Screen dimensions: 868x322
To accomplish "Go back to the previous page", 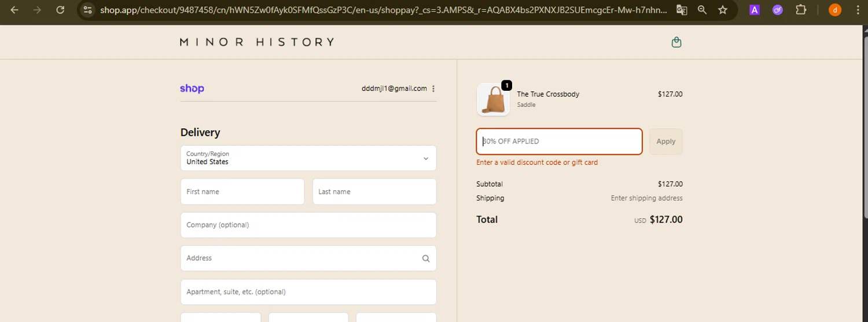I will pos(14,10).
